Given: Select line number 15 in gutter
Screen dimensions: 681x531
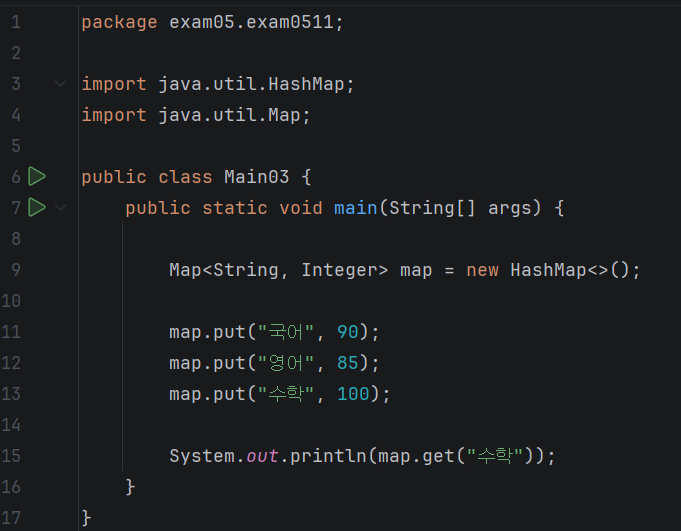Looking at the screenshot, I should (11, 455).
